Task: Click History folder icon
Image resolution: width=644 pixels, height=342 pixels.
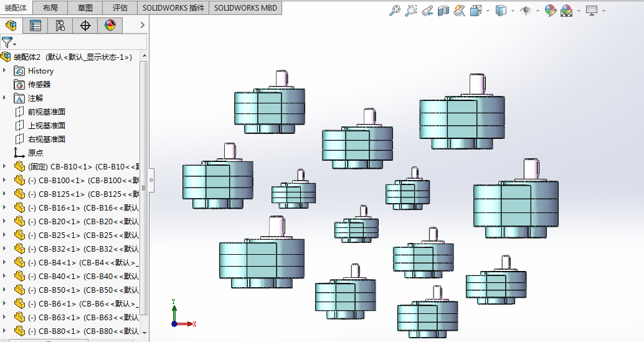Action: pyautogui.click(x=19, y=70)
